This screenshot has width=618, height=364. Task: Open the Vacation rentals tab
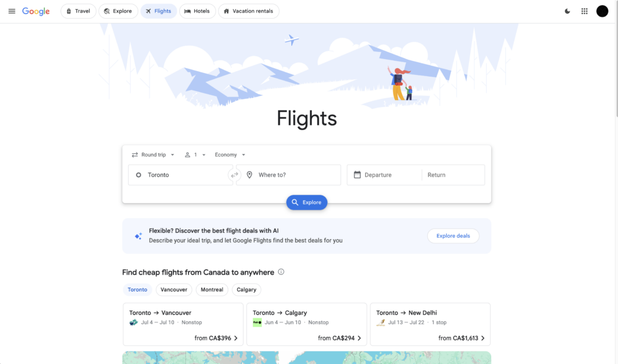coord(249,11)
